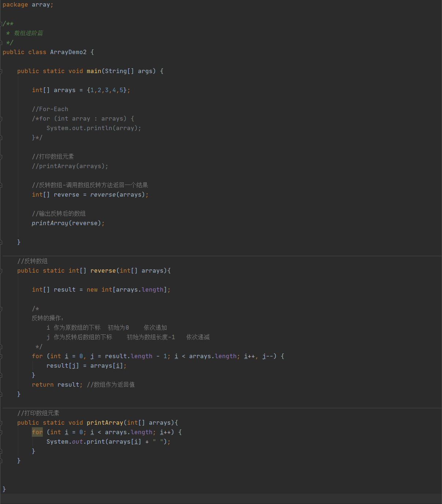This screenshot has width=442, height=504.
Task: Click the 'j 作为反转后数组的下标' comment
Action: click(x=79, y=337)
